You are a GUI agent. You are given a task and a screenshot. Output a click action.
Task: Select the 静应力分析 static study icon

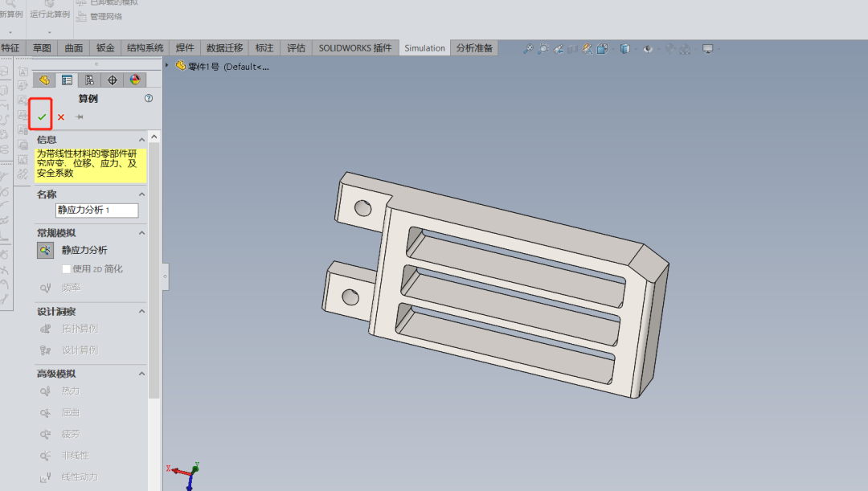[x=45, y=251]
